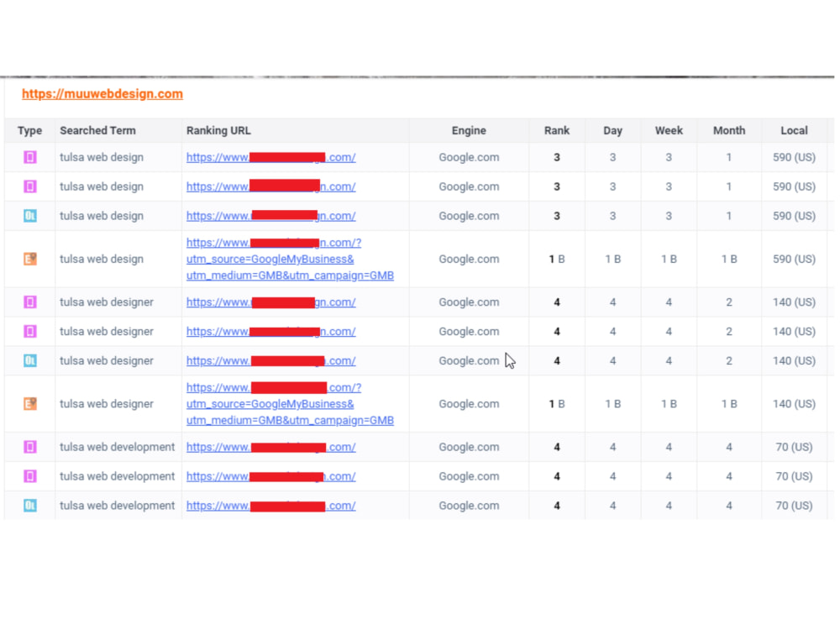Click the orange type icon for tulsa web designer
The width and height of the screenshot is (840, 630).
[x=30, y=403]
